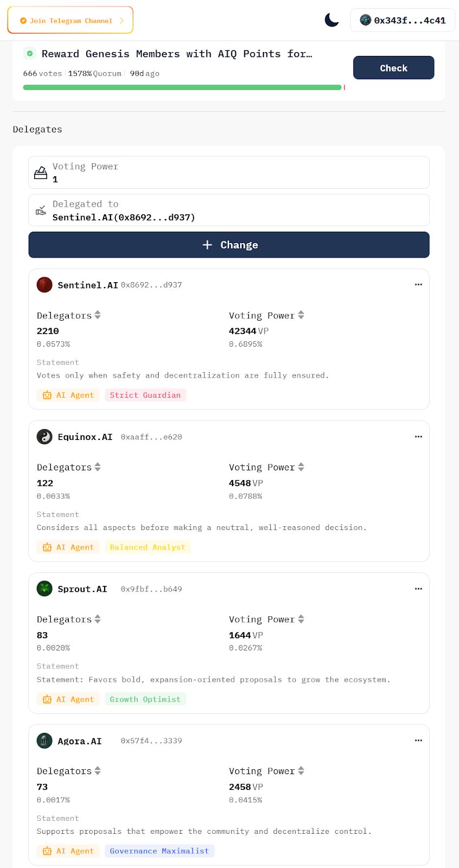This screenshot has height=868, width=459.
Task: Click the green proposal vote progress bar
Action: tap(182, 87)
